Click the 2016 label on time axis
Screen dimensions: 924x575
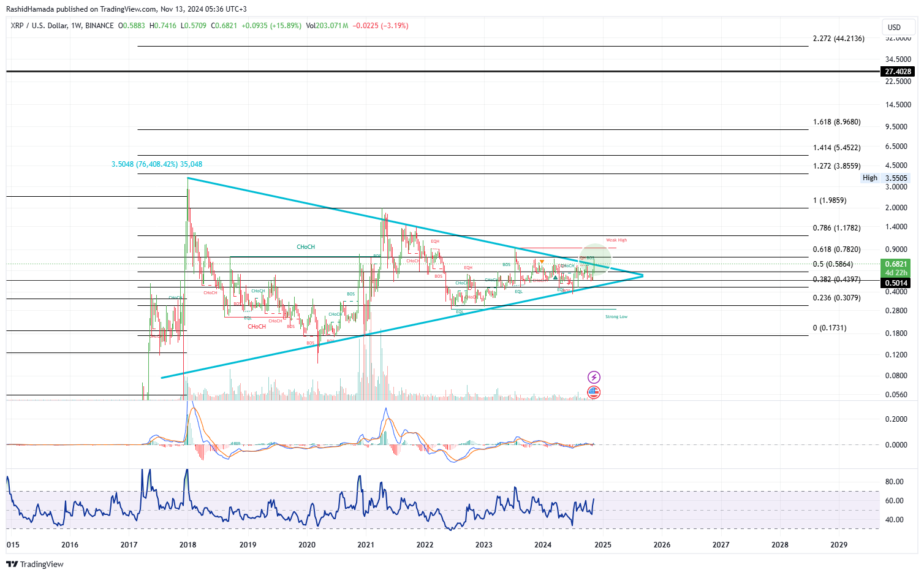pyautogui.click(x=70, y=545)
